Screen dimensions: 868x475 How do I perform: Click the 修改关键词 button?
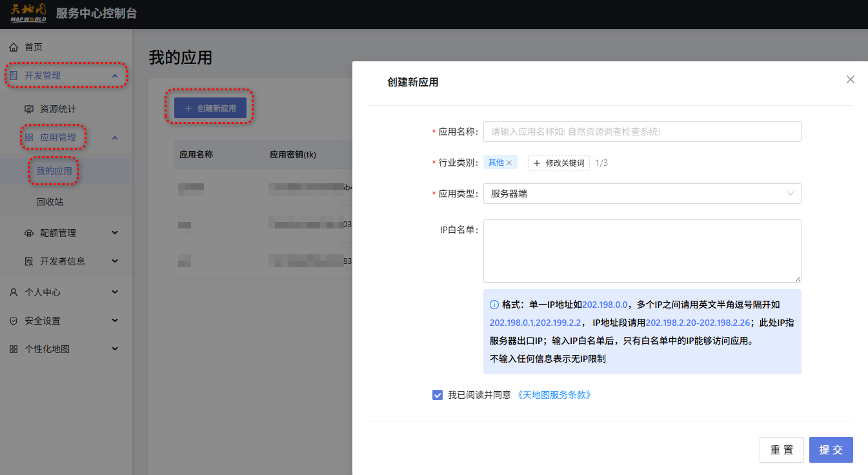point(559,163)
